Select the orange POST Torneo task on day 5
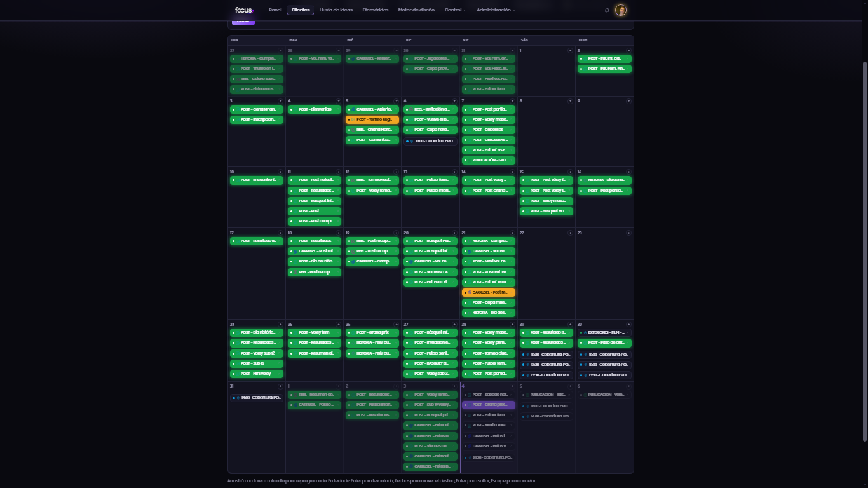 coord(372,119)
